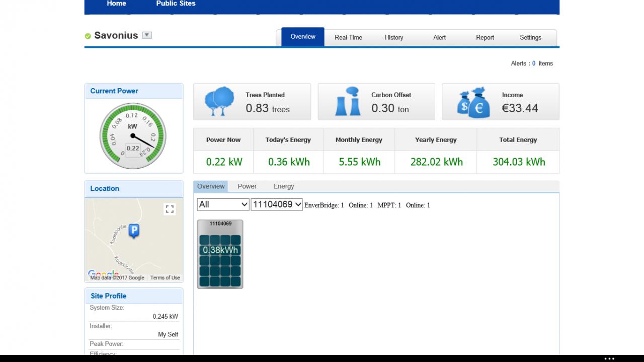644x362 pixels.
Task: Open the Savonius site dropdown arrow
Action: pos(147,35)
